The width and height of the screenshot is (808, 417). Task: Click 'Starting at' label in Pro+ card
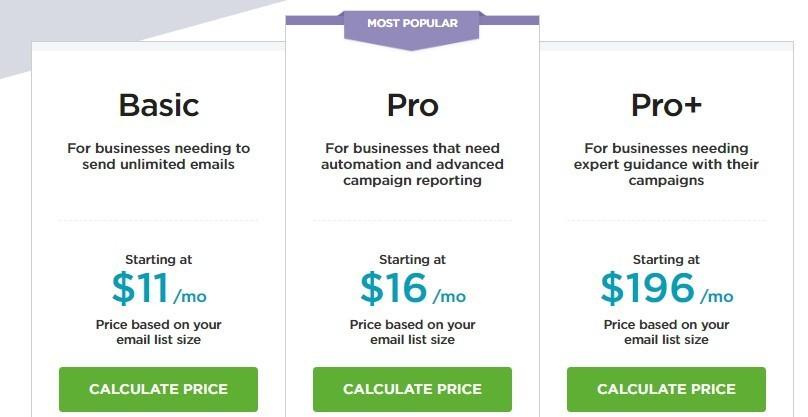point(666,259)
